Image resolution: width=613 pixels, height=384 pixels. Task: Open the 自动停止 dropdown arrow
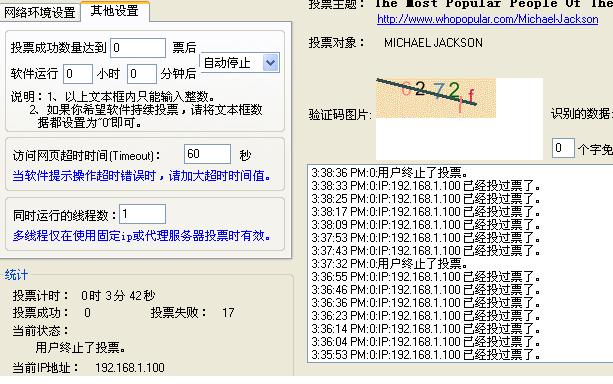coord(271,63)
